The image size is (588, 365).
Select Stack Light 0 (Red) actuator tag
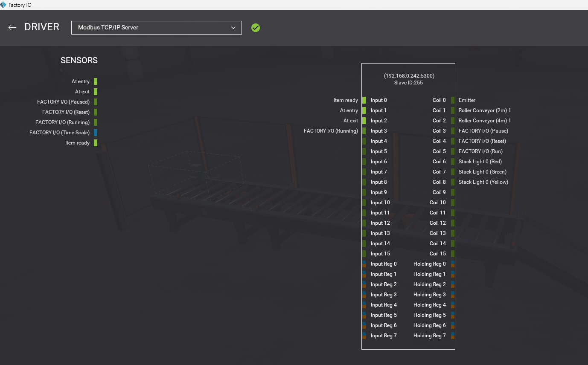pyautogui.click(x=480, y=162)
